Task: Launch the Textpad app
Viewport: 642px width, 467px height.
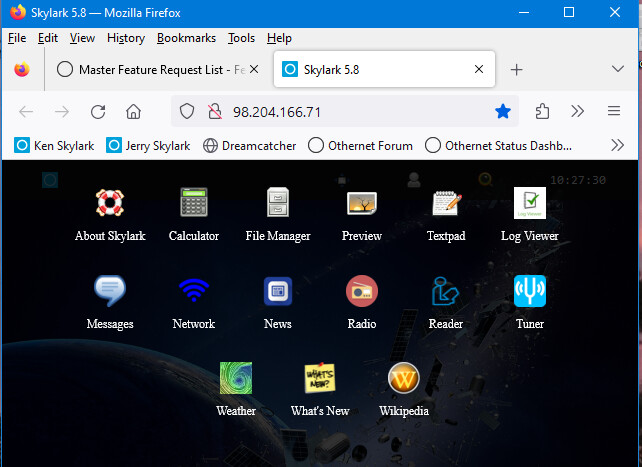Action: 446,215
